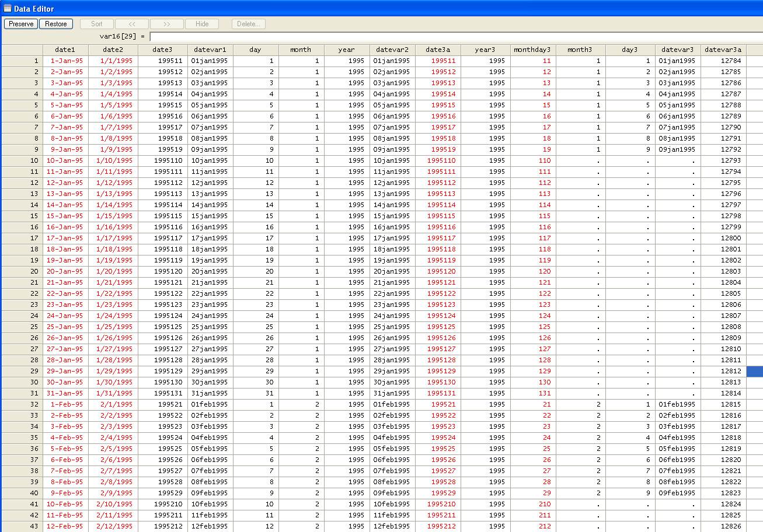Click the Hide toolbar button

tap(201, 24)
